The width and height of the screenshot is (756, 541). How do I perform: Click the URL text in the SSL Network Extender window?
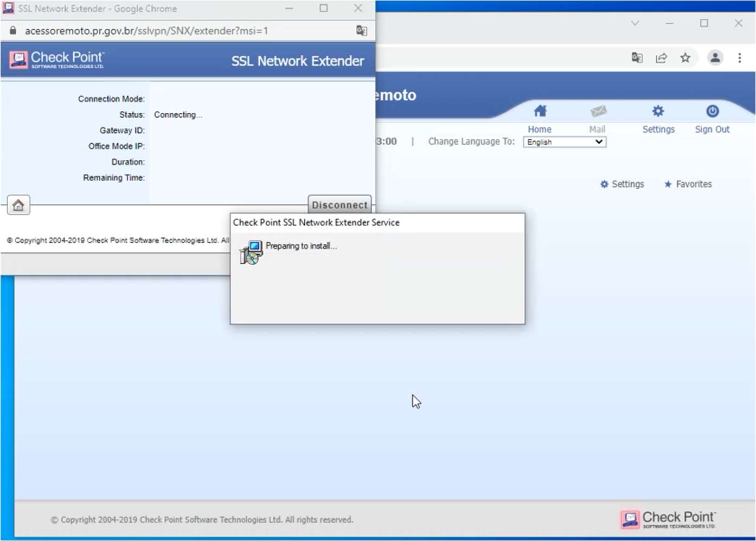click(146, 31)
